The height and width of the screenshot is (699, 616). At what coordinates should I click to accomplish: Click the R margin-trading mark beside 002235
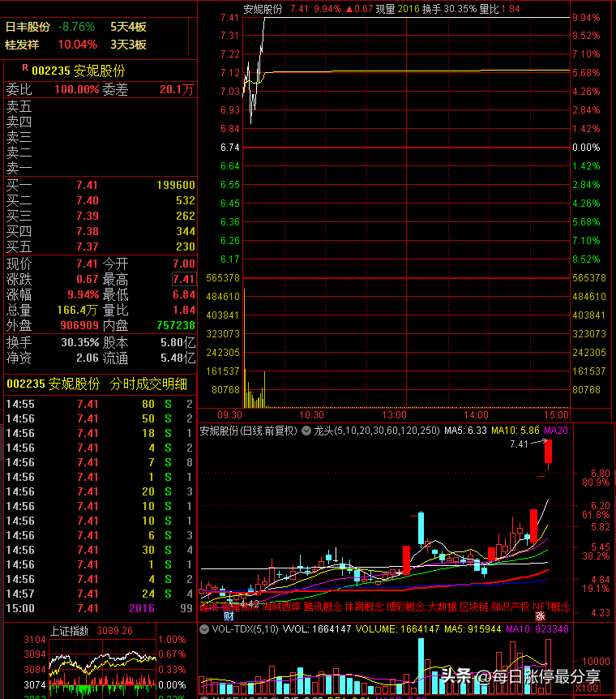point(25,68)
